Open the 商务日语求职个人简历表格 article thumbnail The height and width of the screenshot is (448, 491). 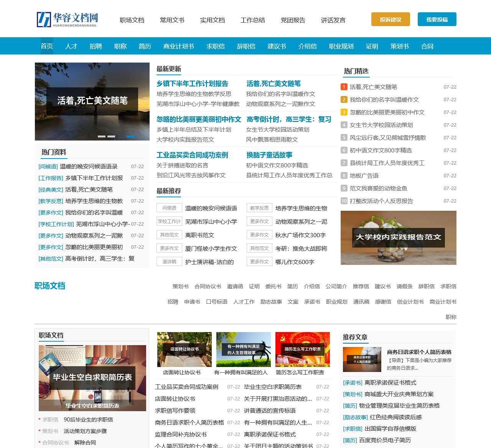click(x=362, y=359)
